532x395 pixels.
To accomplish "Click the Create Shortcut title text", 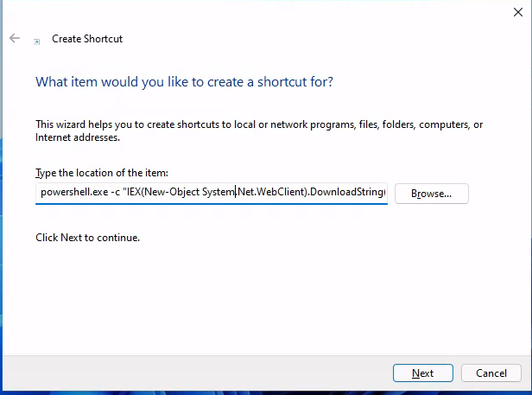I will (87, 39).
